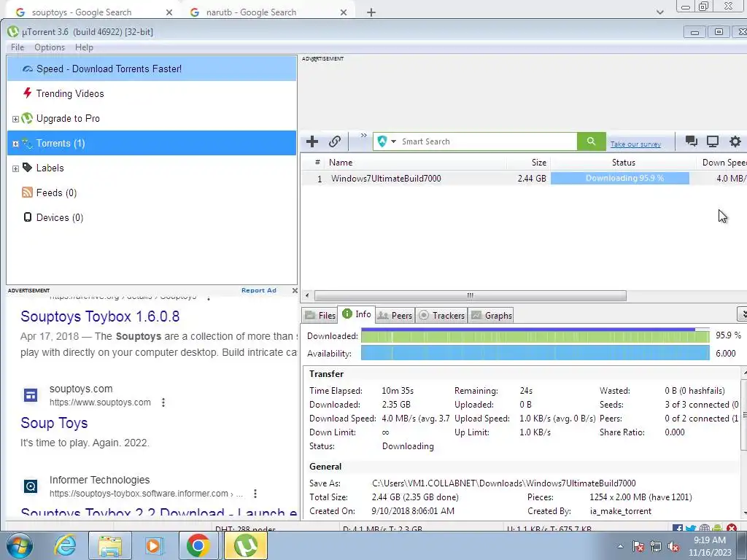This screenshot has width=747, height=560.
Task: Select the Windows7UltimateBuild7000 torrent row
Action: click(524, 179)
